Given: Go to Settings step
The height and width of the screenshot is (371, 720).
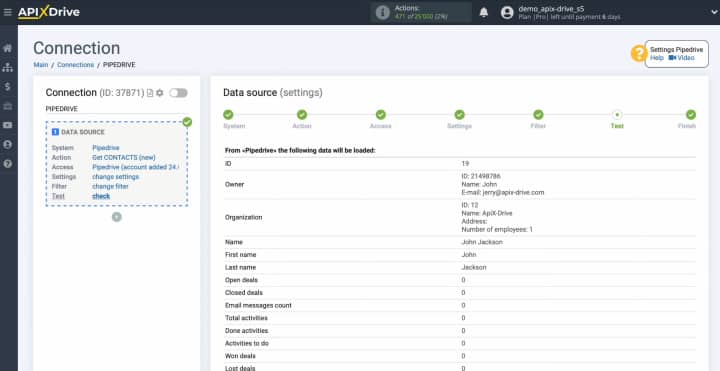Looking at the screenshot, I should coord(459,115).
